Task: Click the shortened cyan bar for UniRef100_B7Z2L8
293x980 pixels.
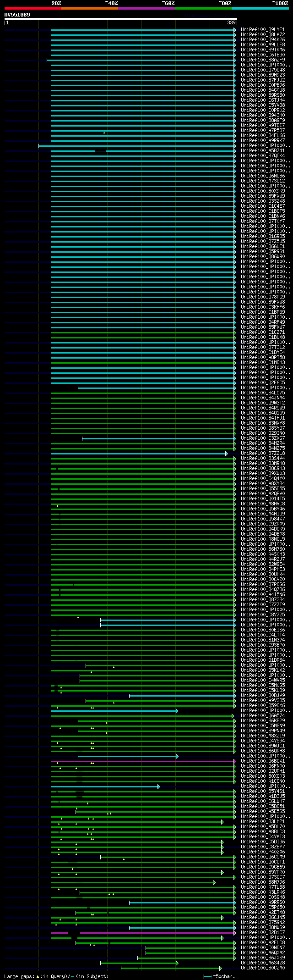Action: click(139, 454)
